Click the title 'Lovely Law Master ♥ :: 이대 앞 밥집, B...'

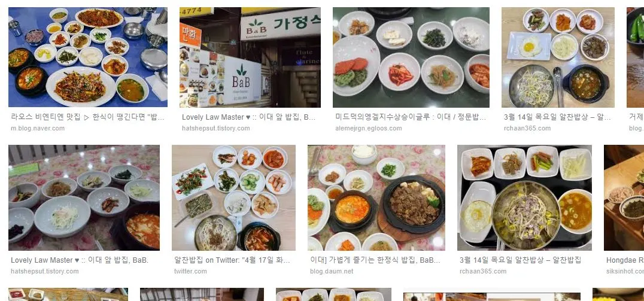[249, 117]
